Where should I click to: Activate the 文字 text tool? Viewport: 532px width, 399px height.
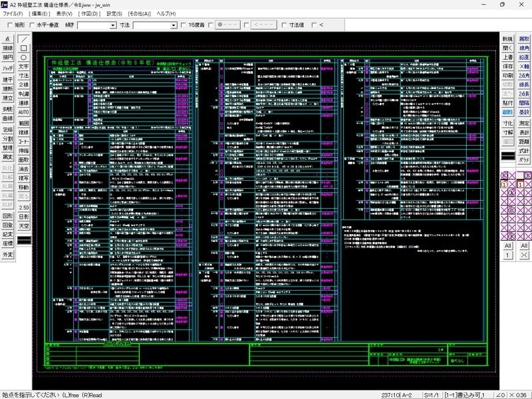[x=25, y=67]
